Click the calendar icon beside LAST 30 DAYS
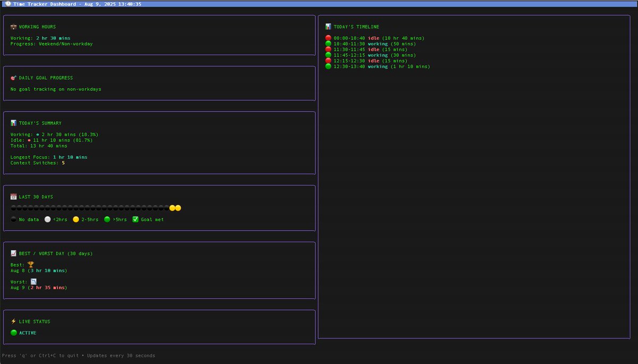This screenshot has width=638, height=364. pyautogui.click(x=13, y=196)
